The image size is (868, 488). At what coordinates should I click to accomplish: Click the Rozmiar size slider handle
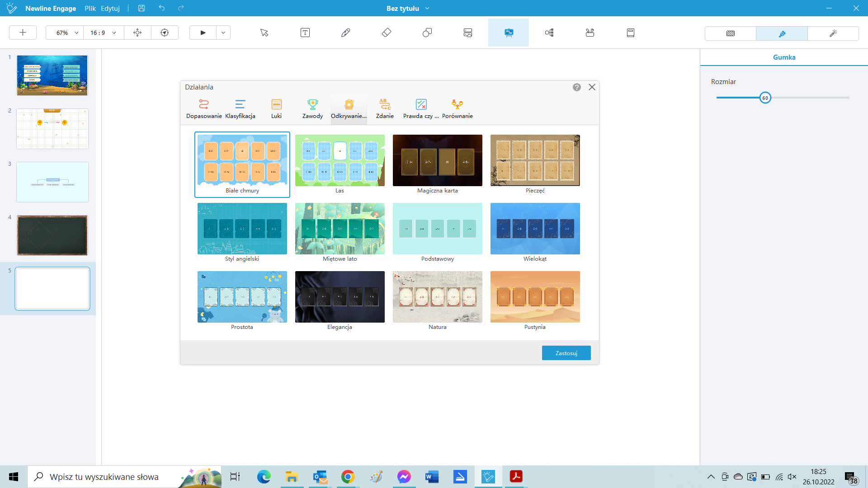click(765, 98)
